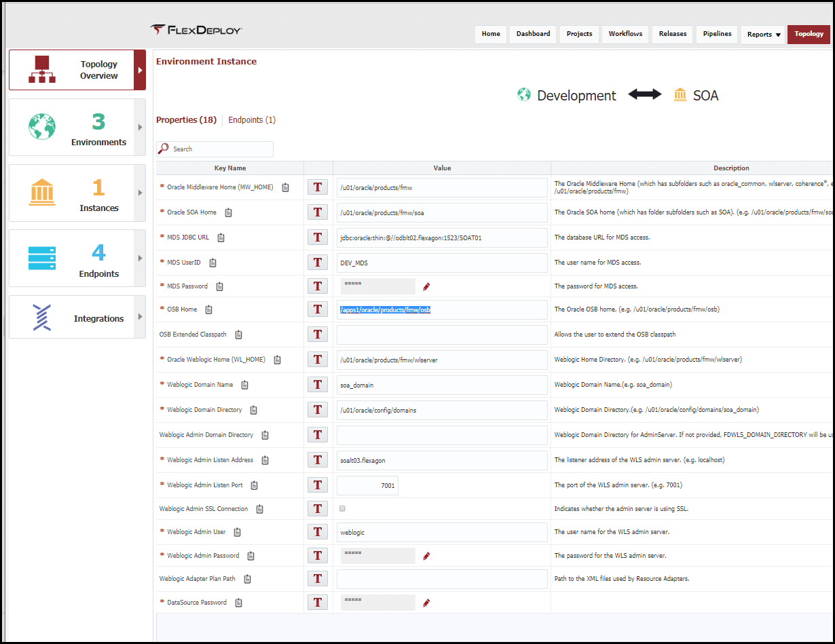Viewport: 835px width, 644px height.
Task: Open the Projects menu
Action: (x=579, y=34)
